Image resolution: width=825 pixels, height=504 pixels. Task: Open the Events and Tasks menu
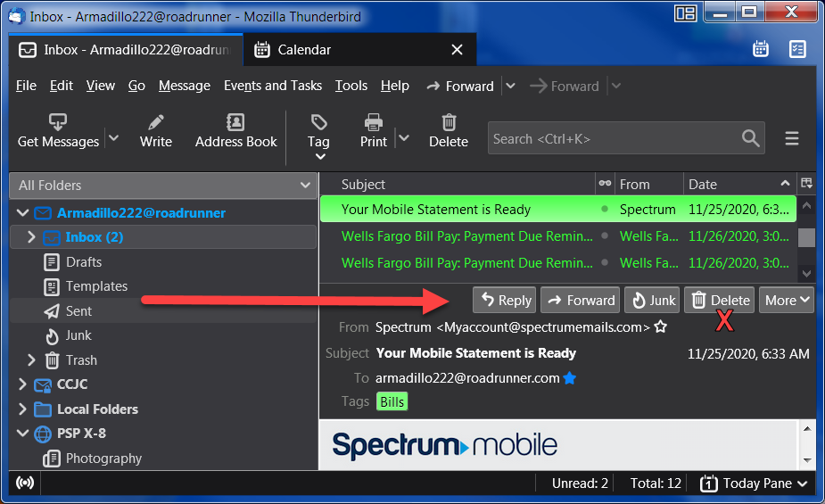tap(273, 86)
